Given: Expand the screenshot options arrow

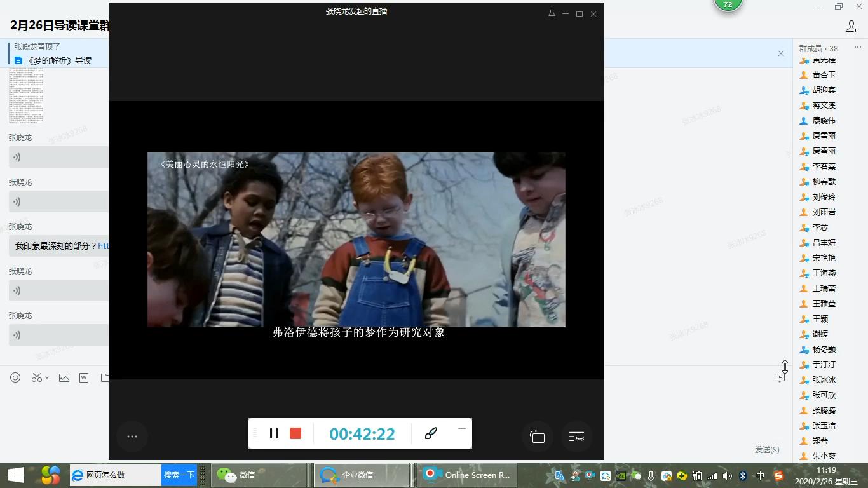Looking at the screenshot, I should pos(47,378).
